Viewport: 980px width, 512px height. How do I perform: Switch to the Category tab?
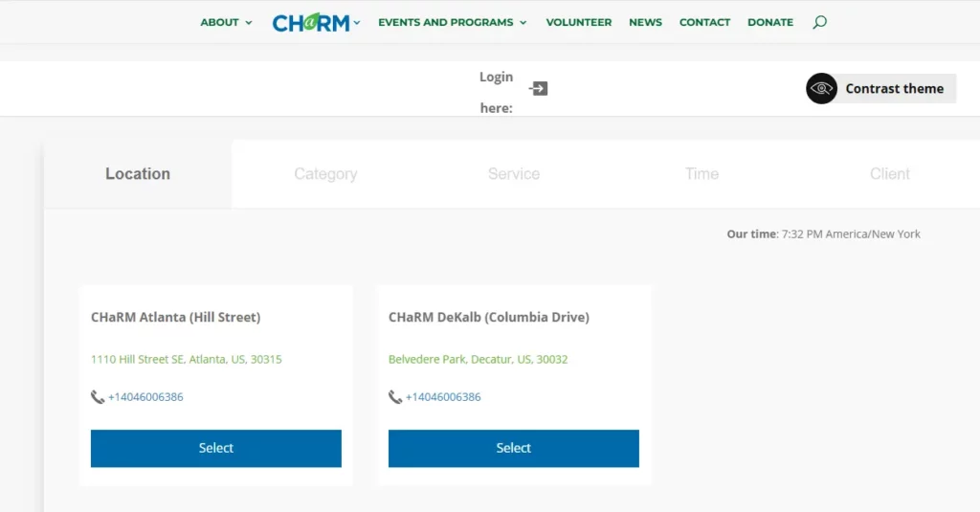[x=325, y=174]
